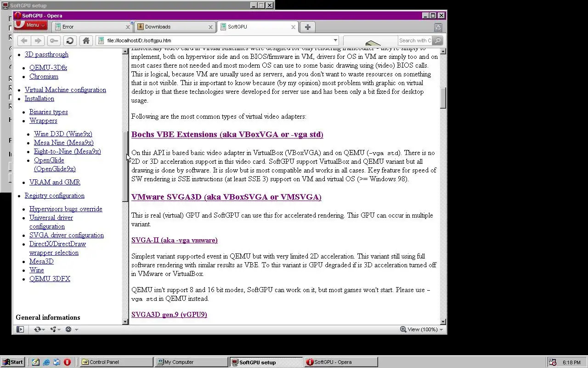Click the VMware SVGA3D heading link
This screenshot has width=588, height=368.
coord(226,197)
